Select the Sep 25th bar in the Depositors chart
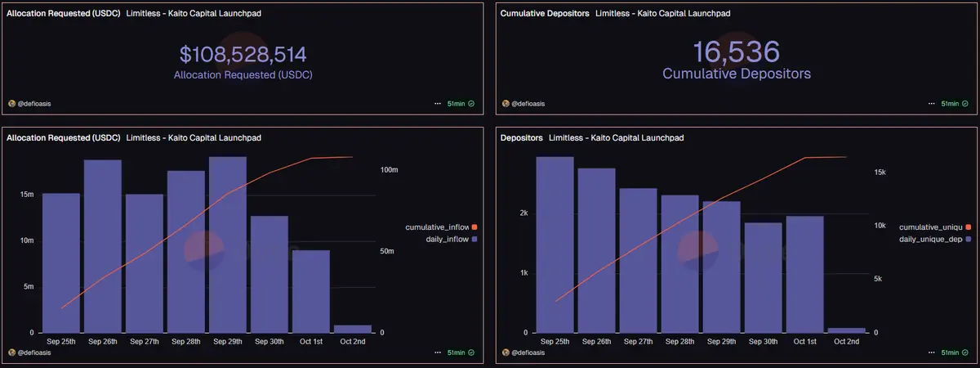This screenshot has width=980, height=368. click(x=555, y=245)
